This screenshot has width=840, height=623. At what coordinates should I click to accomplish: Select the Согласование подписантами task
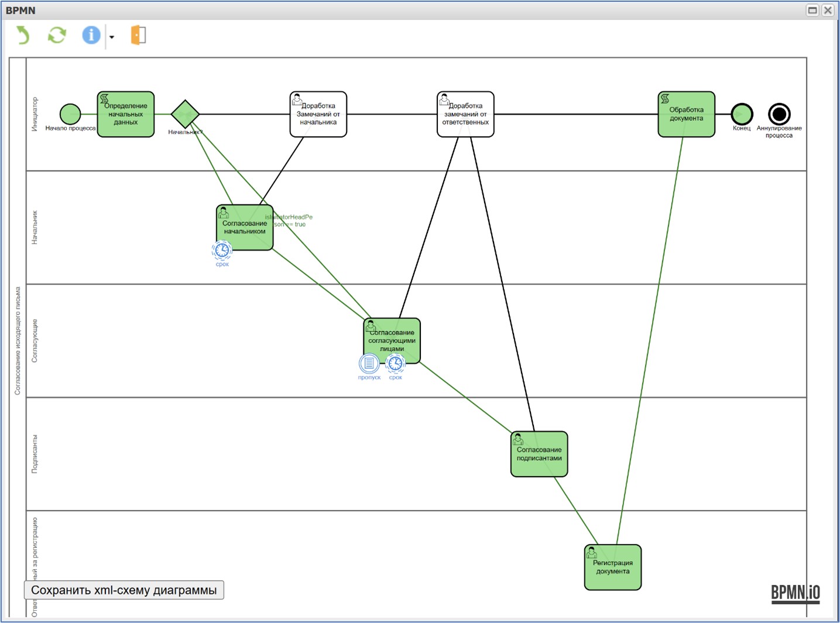point(539,454)
